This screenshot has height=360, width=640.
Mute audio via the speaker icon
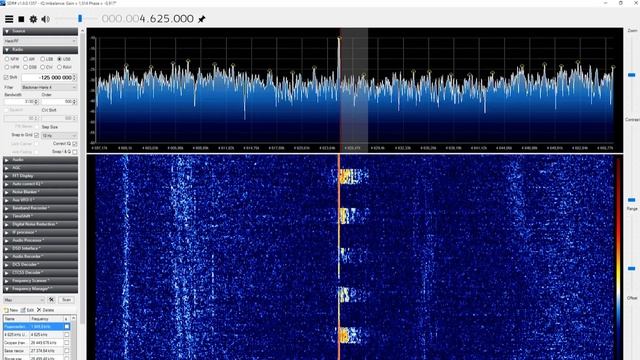pyautogui.click(x=45, y=19)
